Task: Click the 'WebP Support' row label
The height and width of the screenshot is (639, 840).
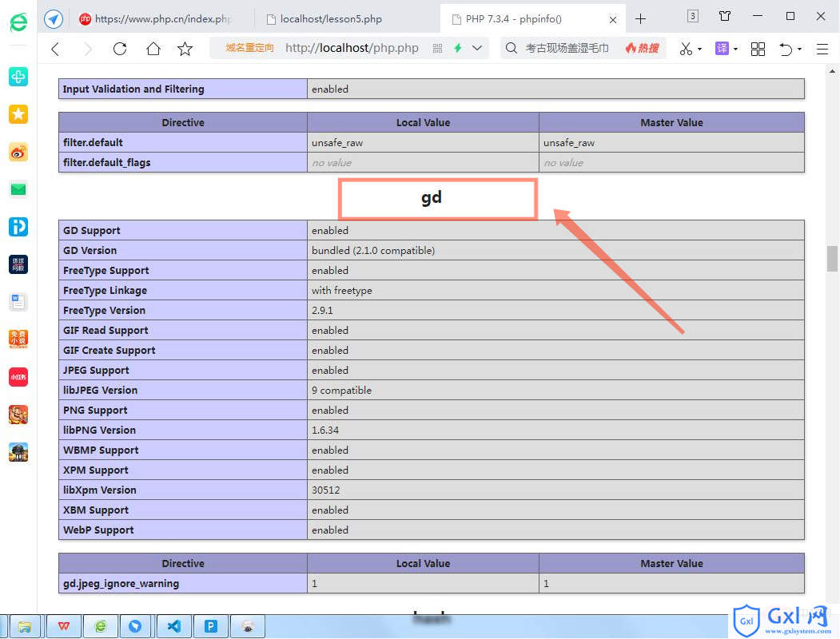Action: click(x=98, y=530)
